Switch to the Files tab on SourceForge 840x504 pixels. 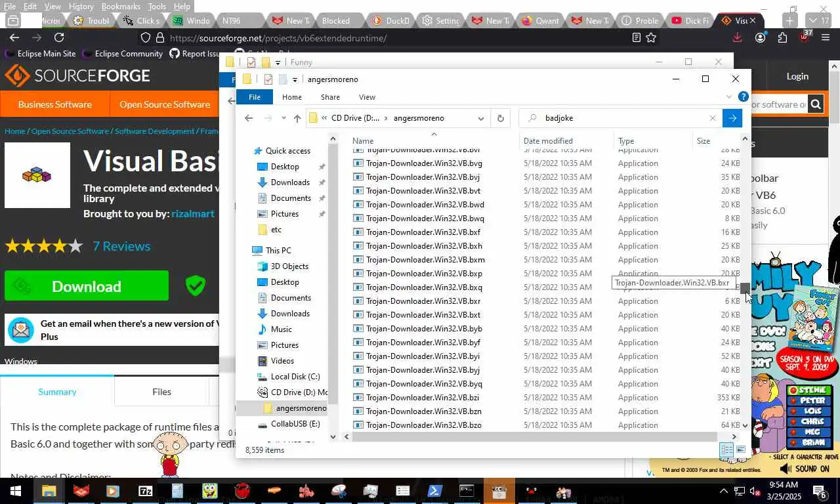click(x=161, y=392)
